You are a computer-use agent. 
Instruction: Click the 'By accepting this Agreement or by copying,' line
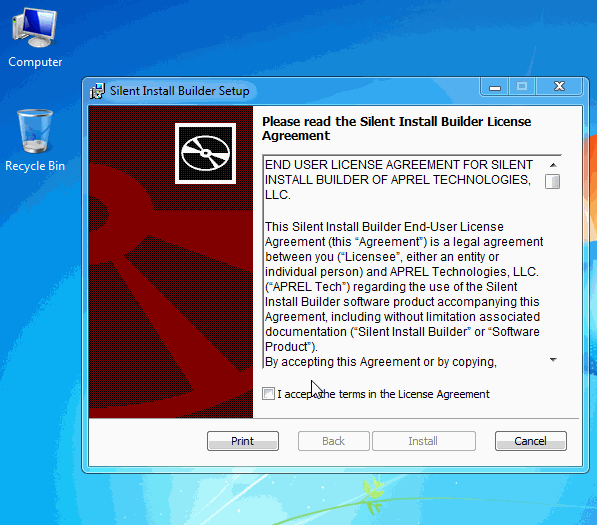click(381, 362)
